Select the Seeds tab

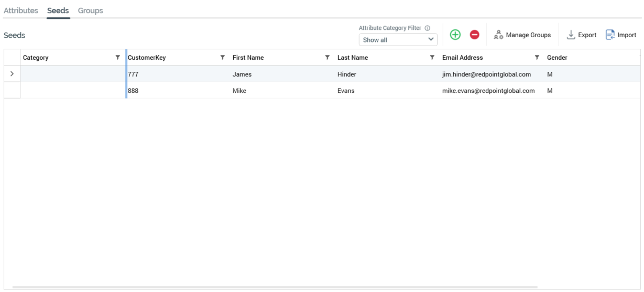point(58,10)
